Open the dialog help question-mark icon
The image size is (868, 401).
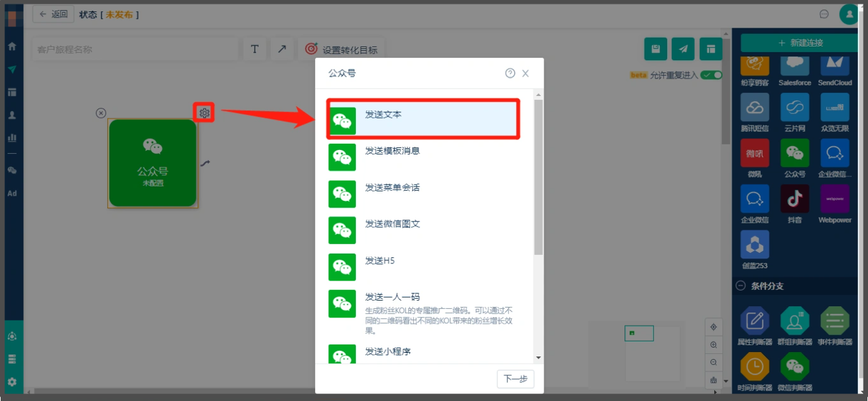coord(510,73)
